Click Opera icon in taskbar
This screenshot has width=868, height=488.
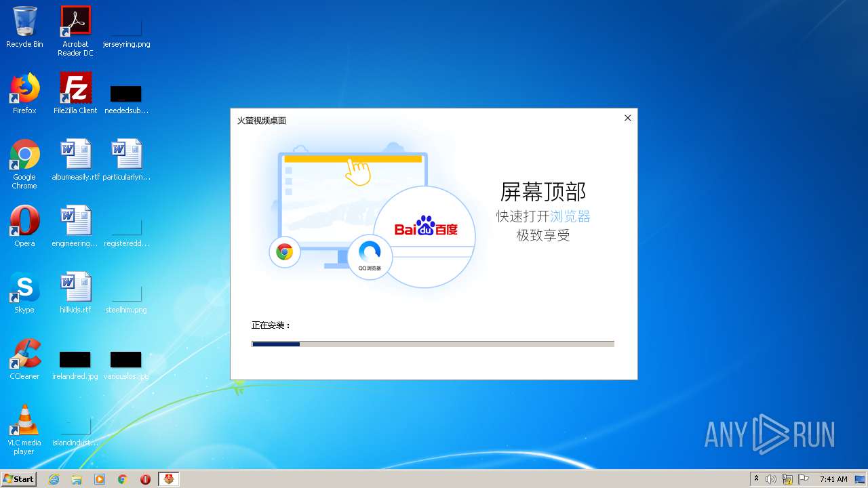[145, 479]
